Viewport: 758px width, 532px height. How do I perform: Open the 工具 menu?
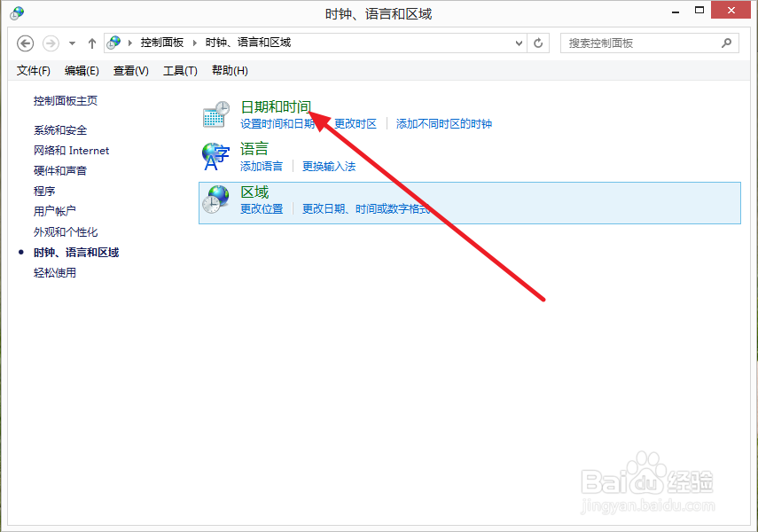click(180, 70)
